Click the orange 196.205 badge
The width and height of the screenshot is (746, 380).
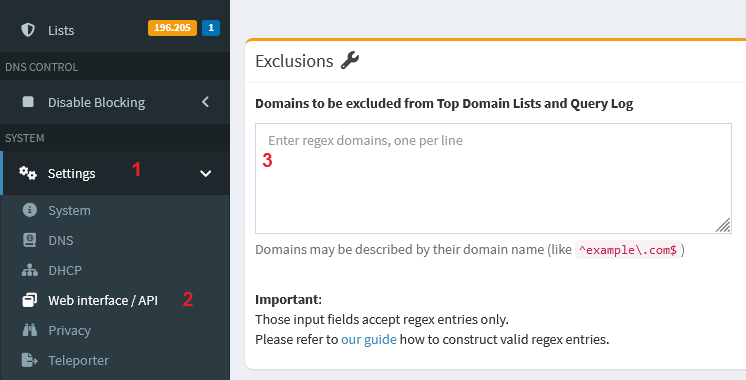click(x=172, y=28)
